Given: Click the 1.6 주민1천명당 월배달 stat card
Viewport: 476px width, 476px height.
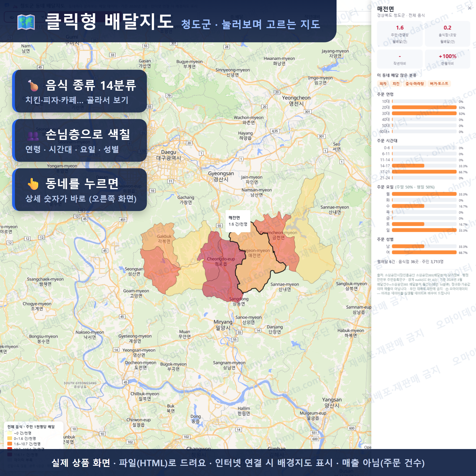Looking at the screenshot, I should click(x=400, y=34).
